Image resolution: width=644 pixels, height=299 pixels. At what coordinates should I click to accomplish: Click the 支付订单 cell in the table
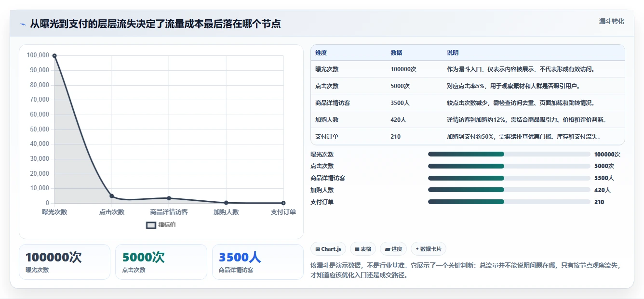pos(327,137)
